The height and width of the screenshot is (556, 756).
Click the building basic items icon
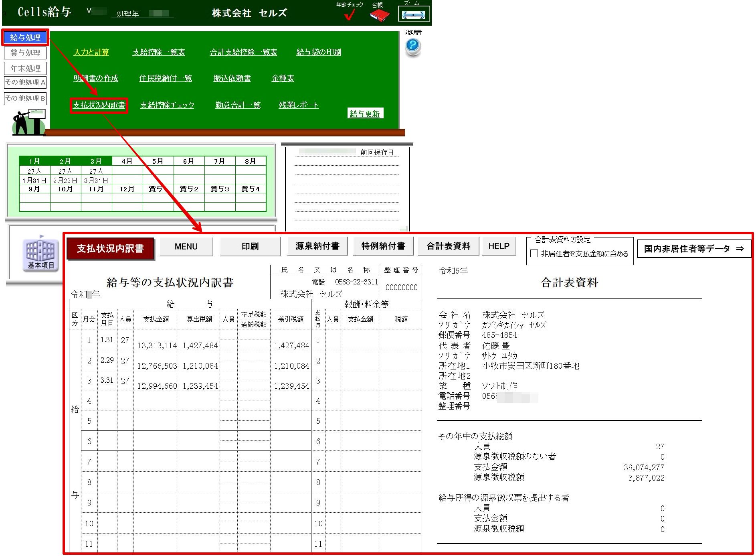pyautogui.click(x=40, y=253)
